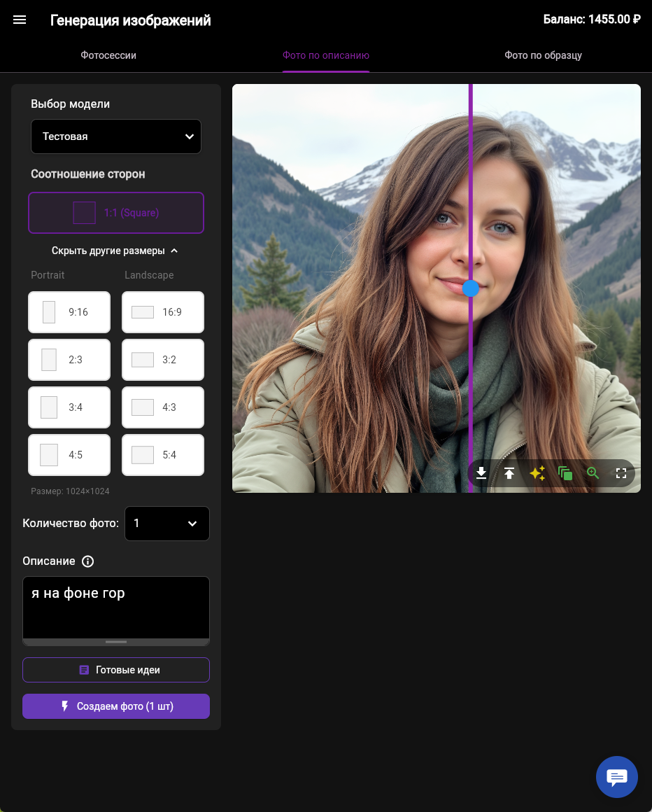
Task: Open the Выбор модели dropdown
Action: pos(116,136)
